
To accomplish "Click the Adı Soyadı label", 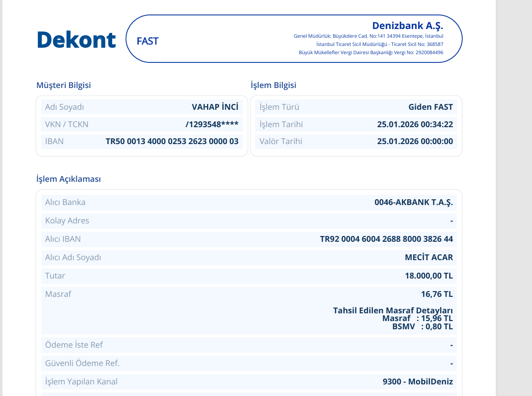I will click(64, 107).
